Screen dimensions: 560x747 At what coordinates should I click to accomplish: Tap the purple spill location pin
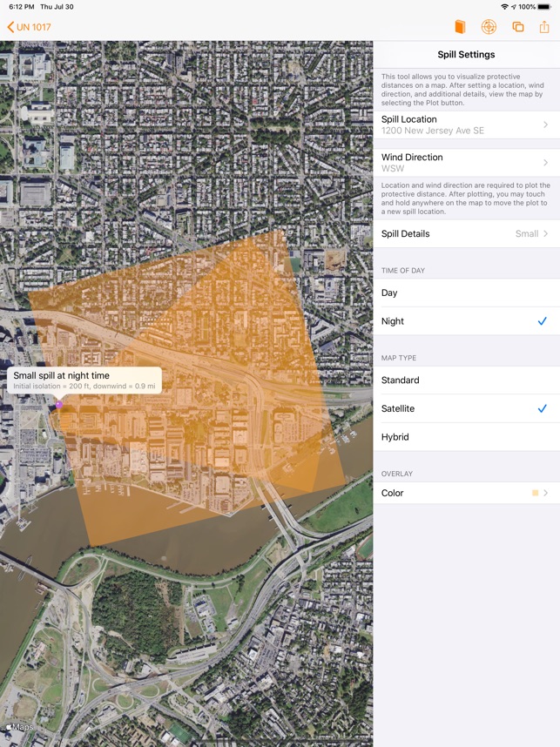pos(59,405)
